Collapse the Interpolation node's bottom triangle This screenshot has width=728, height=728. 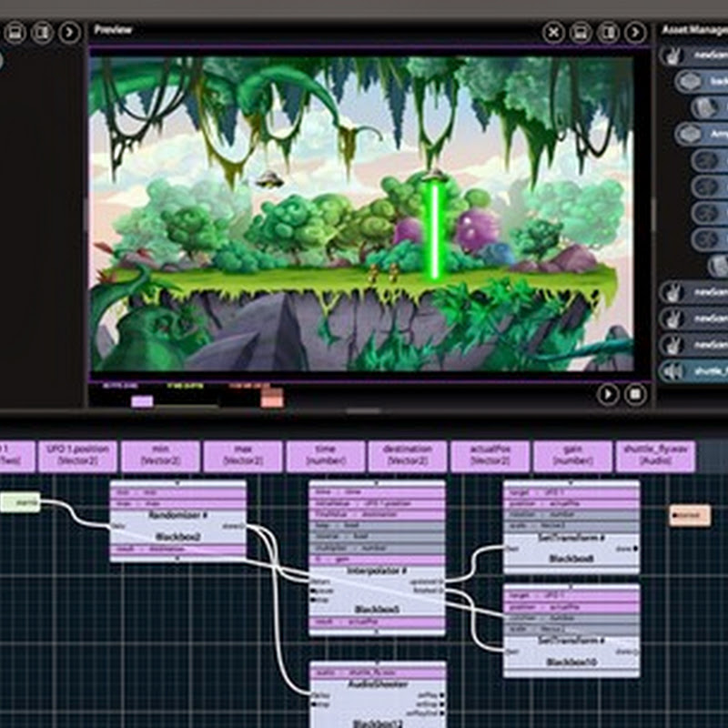377,632
